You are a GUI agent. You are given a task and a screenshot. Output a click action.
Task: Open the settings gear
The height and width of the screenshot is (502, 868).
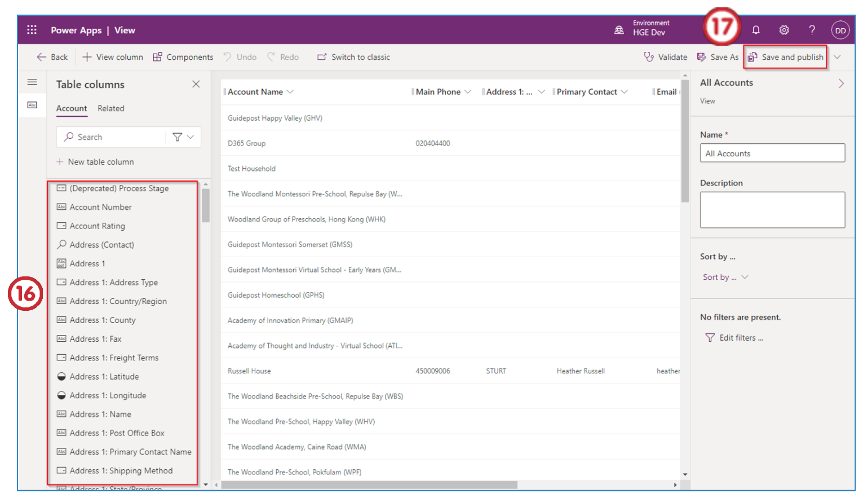click(784, 30)
